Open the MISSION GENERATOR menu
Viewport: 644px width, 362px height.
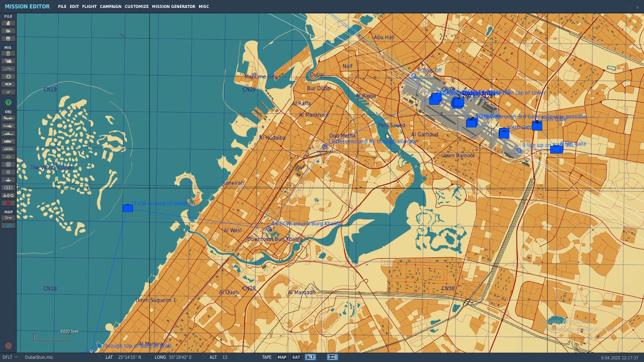pos(174,7)
